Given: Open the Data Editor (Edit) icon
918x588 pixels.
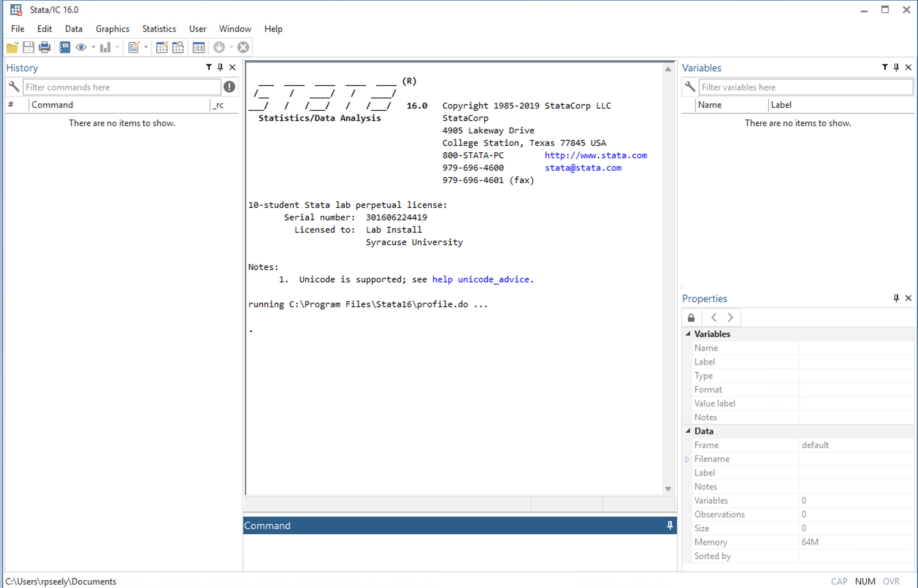Looking at the screenshot, I should tap(161, 47).
